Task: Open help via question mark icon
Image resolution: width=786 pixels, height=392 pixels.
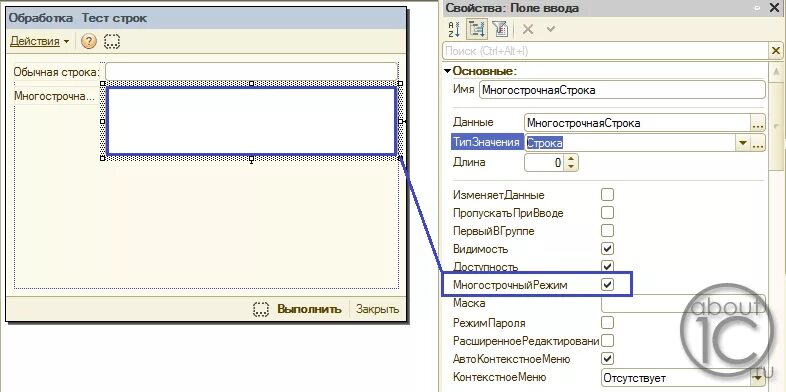Action: point(88,41)
